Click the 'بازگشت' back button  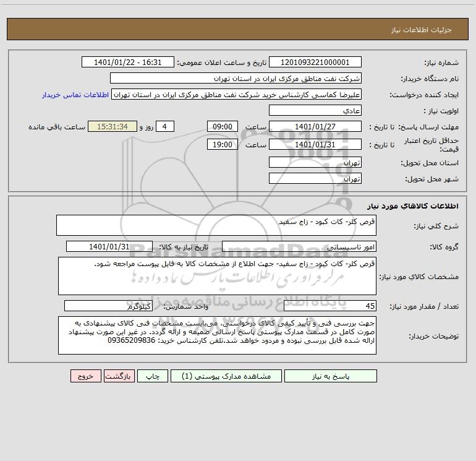119,376
